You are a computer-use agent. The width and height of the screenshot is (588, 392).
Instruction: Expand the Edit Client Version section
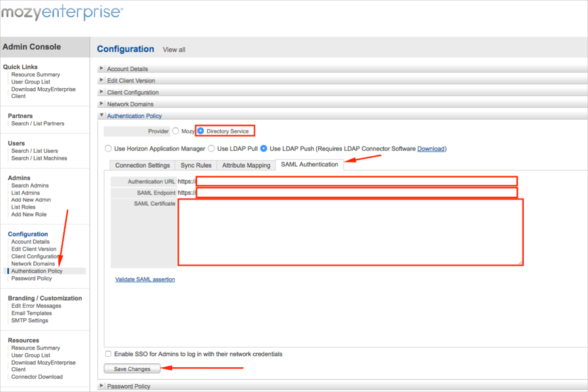pos(131,81)
